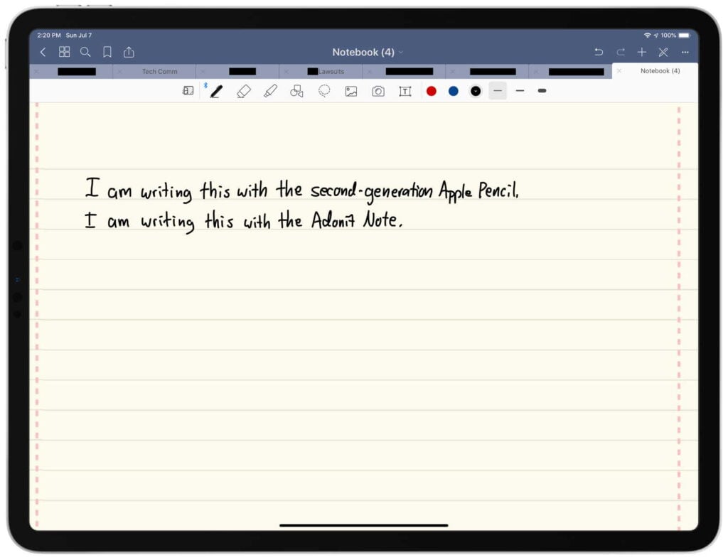This screenshot has width=728, height=560.
Task: Open the page thumbnails grid view
Action: coord(65,52)
